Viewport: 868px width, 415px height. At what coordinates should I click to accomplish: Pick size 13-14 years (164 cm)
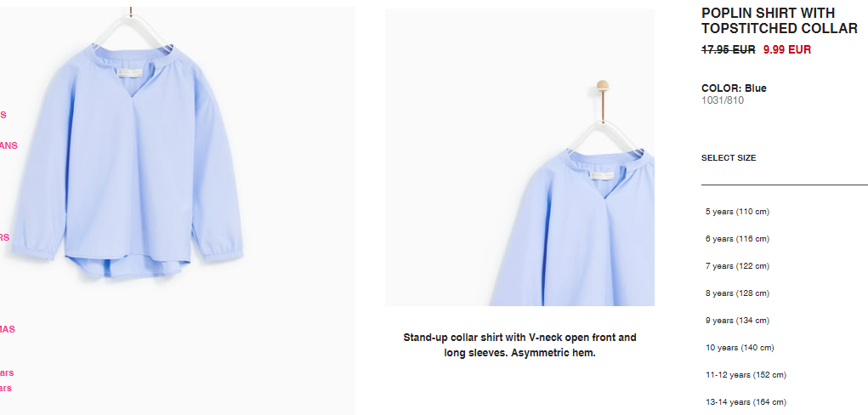point(746,401)
